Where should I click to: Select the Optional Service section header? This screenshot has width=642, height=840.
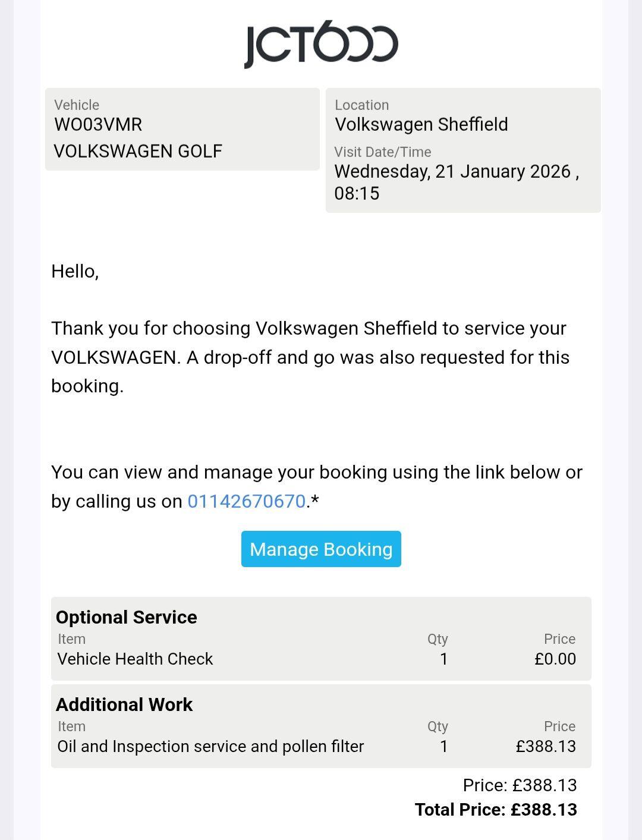click(125, 617)
